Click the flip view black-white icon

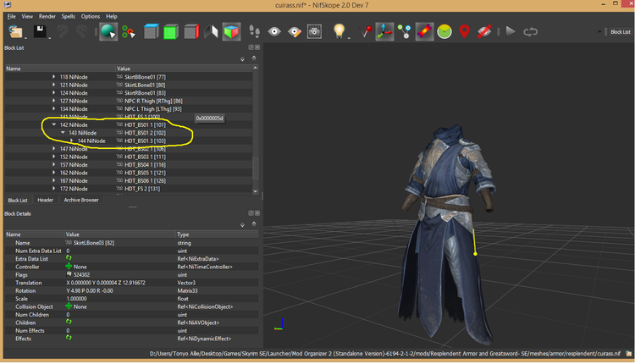click(211, 31)
